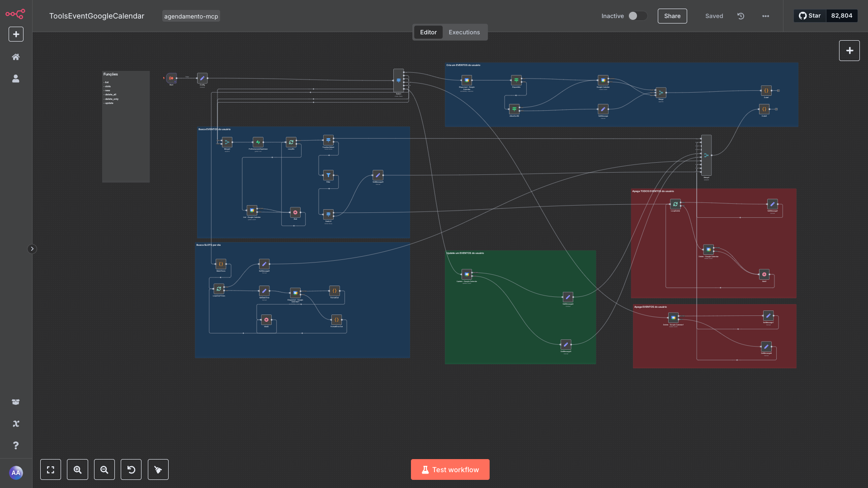Select the FunctionSelect switch node

click(328, 140)
